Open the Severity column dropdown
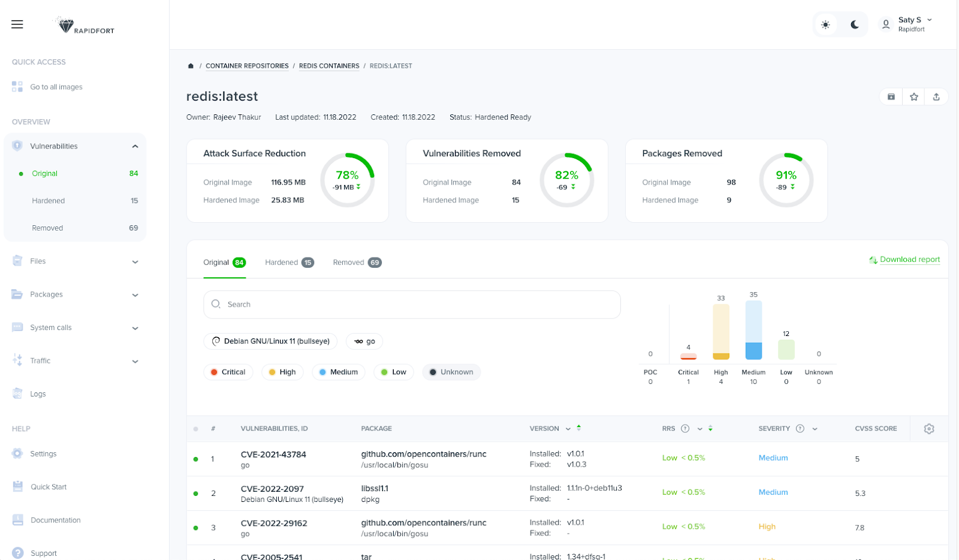This screenshot has height=560, width=959. [x=815, y=429]
